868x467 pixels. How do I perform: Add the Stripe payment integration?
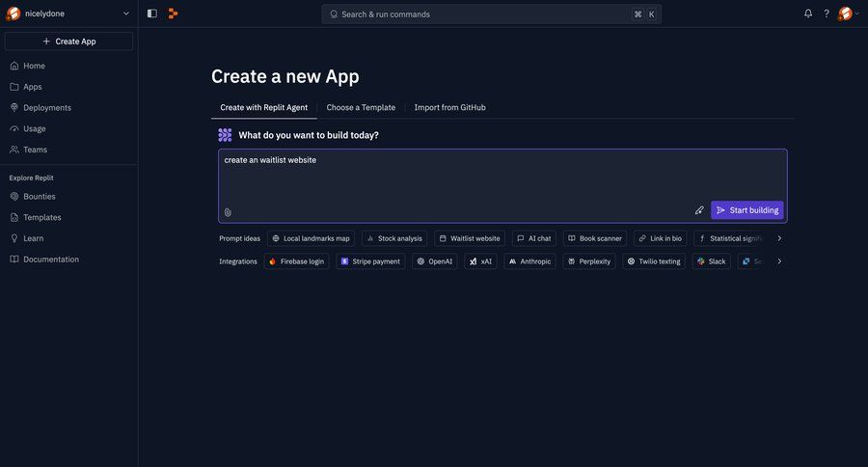click(x=370, y=261)
